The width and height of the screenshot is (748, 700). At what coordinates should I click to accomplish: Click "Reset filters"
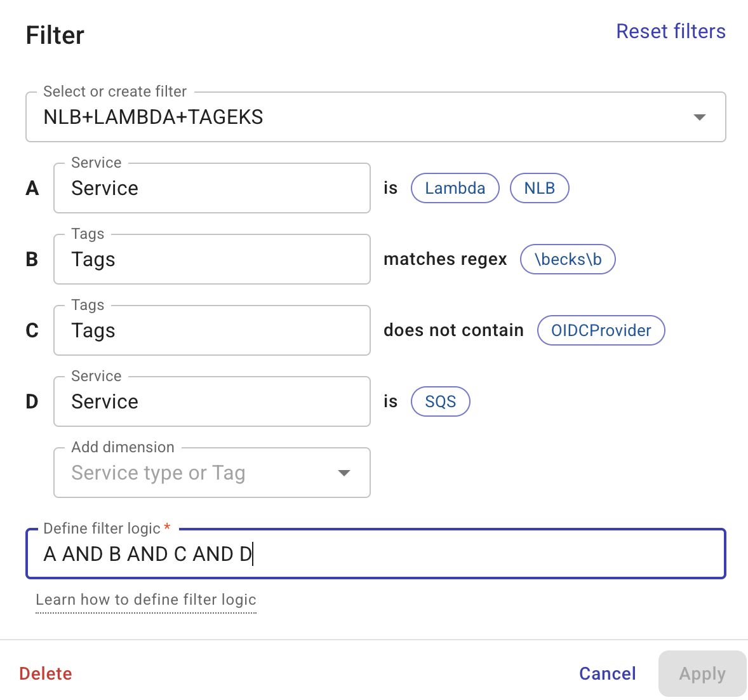click(671, 30)
